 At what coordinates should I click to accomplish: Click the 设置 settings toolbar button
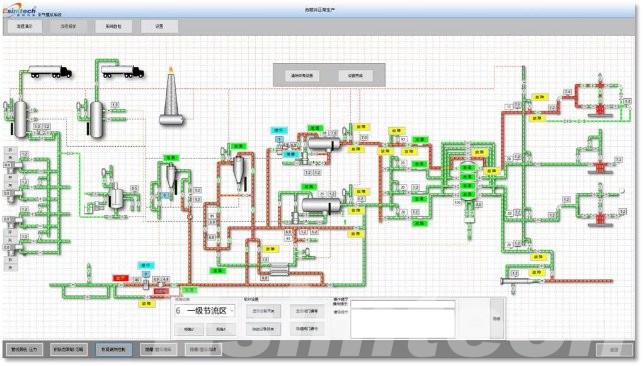coord(160,26)
